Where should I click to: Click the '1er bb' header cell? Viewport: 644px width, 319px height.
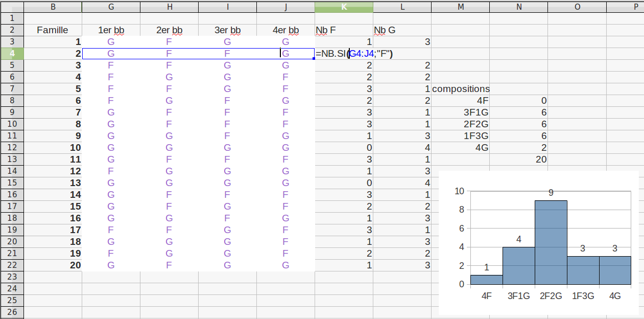(x=111, y=30)
